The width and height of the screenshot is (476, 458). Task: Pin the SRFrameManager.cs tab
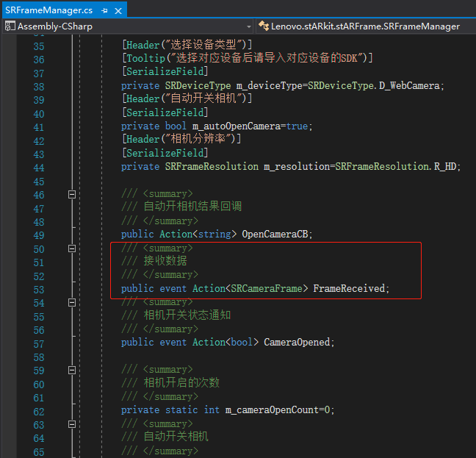(105, 11)
